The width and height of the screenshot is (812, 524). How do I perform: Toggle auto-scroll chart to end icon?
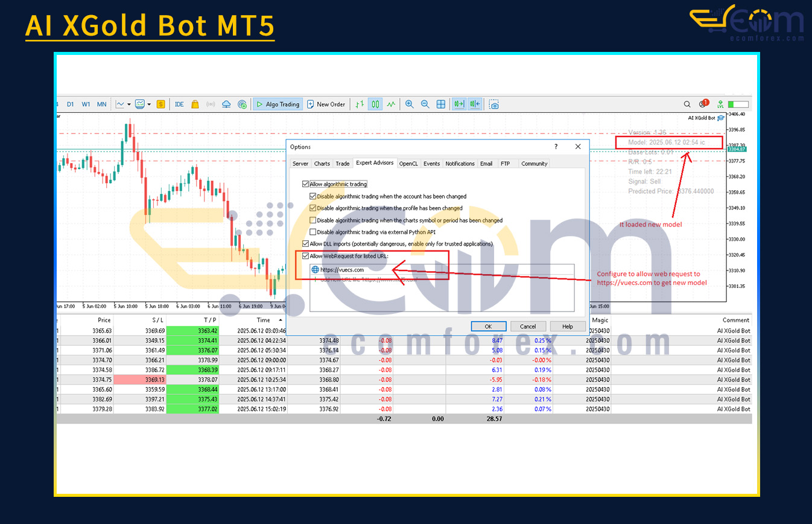[x=459, y=104]
